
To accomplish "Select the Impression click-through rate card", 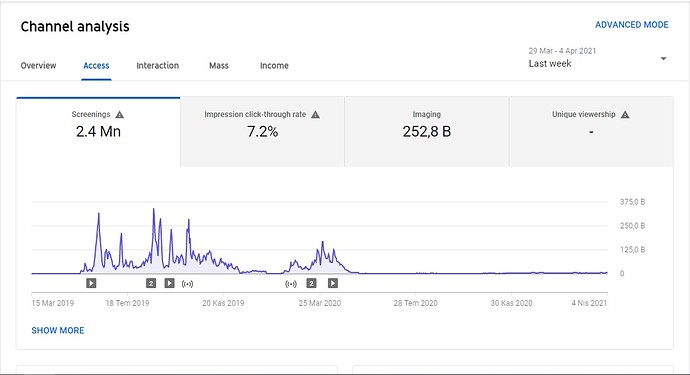I will pos(262,132).
